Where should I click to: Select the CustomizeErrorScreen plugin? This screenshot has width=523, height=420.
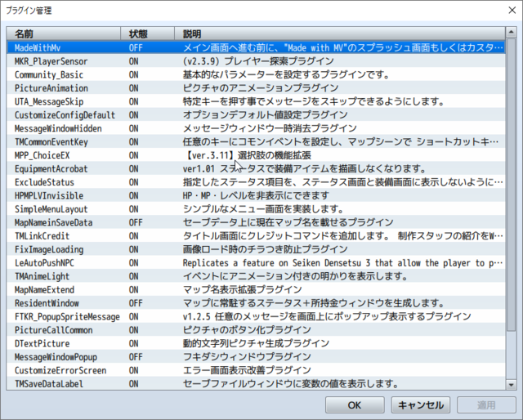256,370
